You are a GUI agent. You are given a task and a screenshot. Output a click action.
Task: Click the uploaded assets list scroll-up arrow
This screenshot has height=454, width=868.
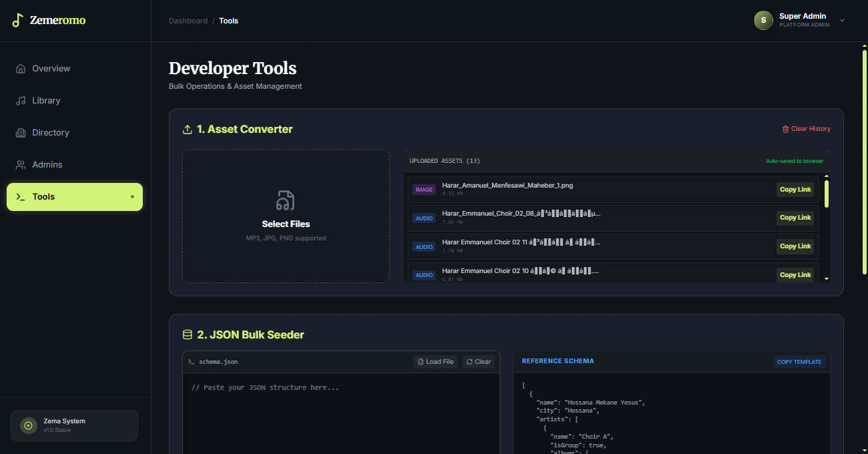(827, 176)
